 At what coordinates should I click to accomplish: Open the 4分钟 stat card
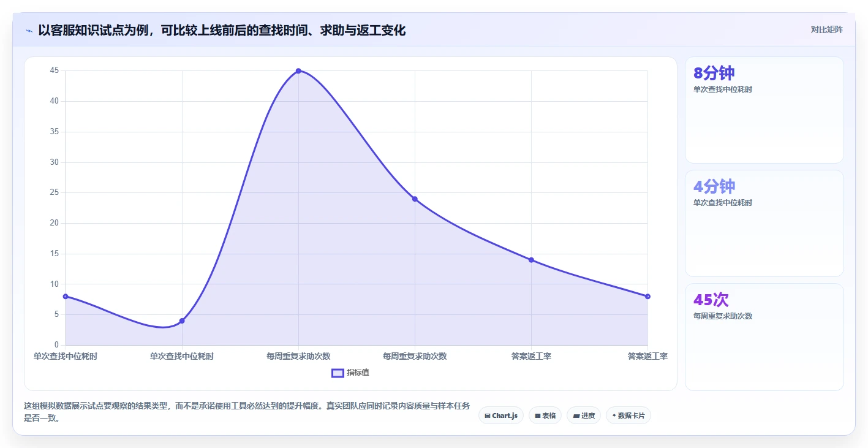tap(764, 223)
